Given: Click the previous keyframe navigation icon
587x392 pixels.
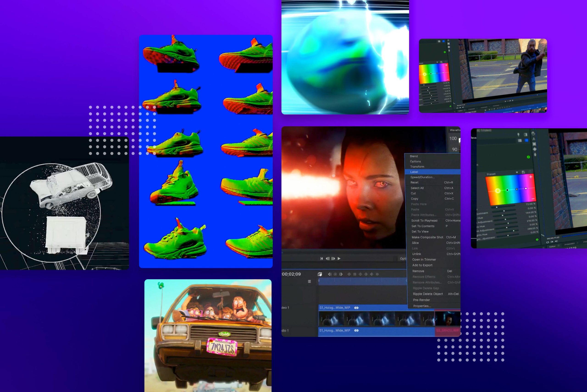Looking at the screenshot, I should point(330,274).
